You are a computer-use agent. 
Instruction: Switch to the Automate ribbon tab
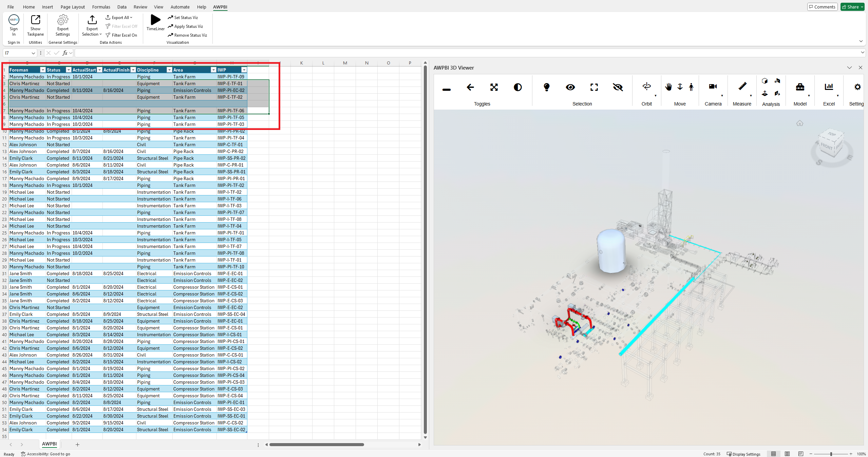point(180,7)
